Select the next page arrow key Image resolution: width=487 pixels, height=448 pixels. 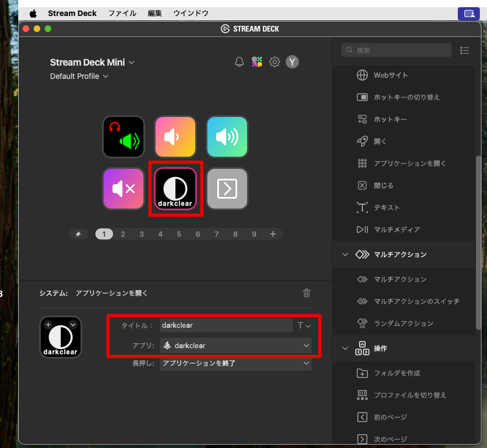click(227, 189)
